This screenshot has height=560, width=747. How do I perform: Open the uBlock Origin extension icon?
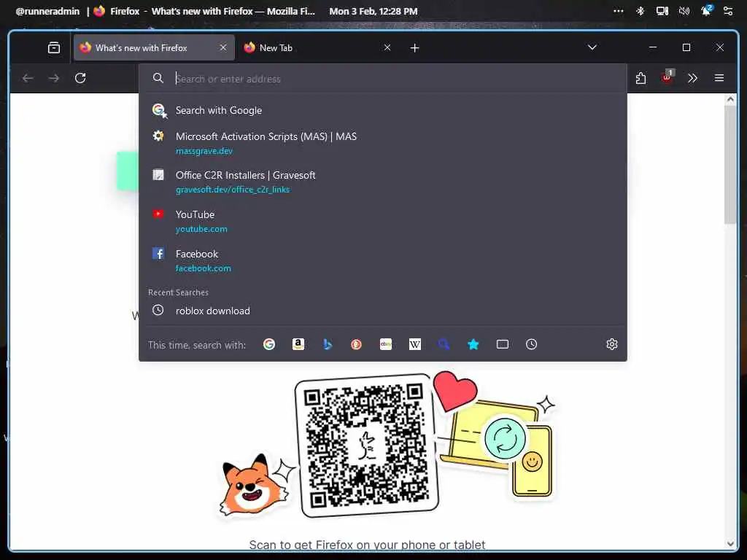pos(667,77)
